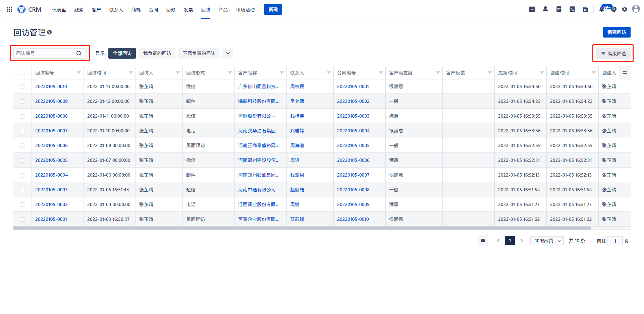Filter the 创建时间 column

click(594, 73)
